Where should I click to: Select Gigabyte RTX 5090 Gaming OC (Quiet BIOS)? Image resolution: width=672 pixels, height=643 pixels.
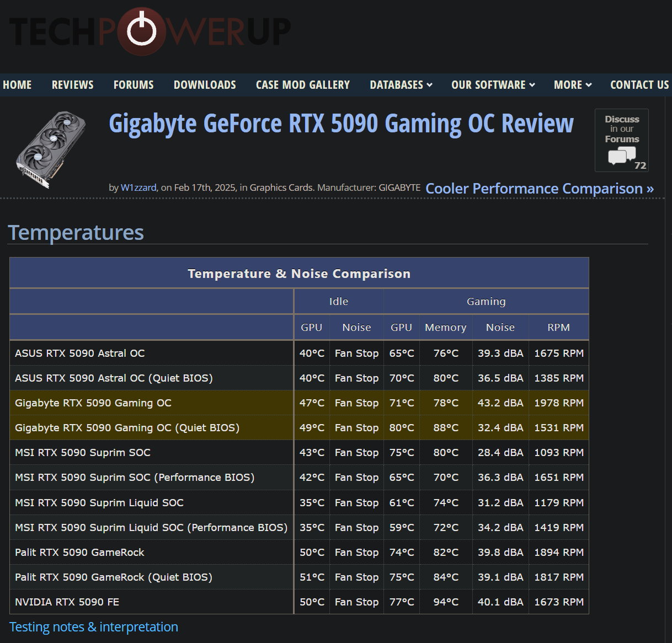click(x=299, y=427)
